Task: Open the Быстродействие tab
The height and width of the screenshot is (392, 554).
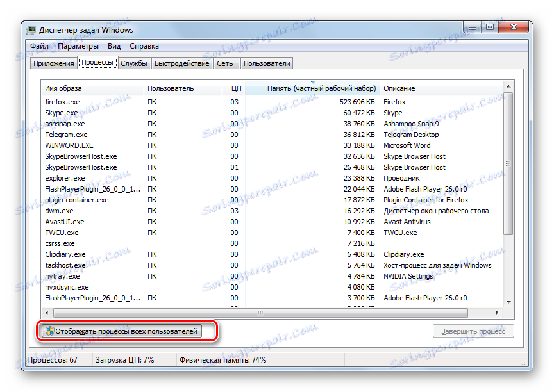Action: tap(182, 63)
